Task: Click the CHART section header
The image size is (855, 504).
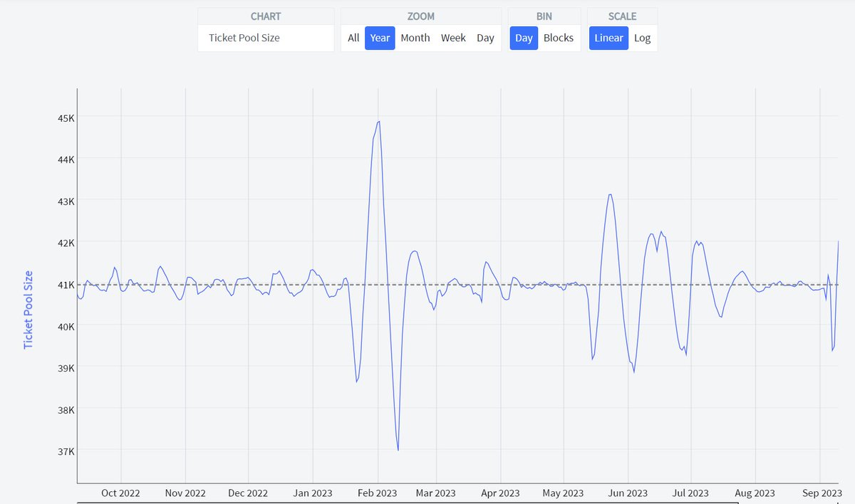Action: [x=266, y=16]
